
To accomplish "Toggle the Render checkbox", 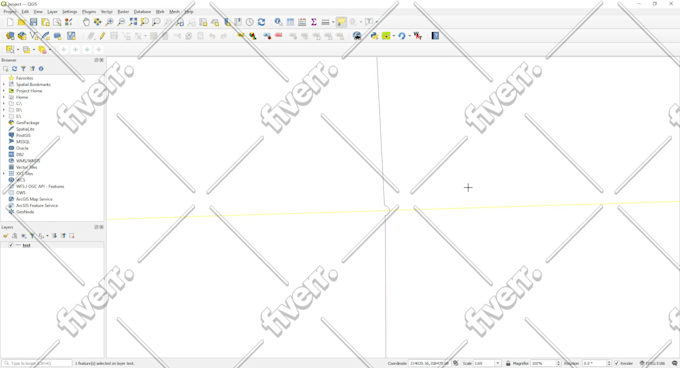I will [x=616, y=363].
